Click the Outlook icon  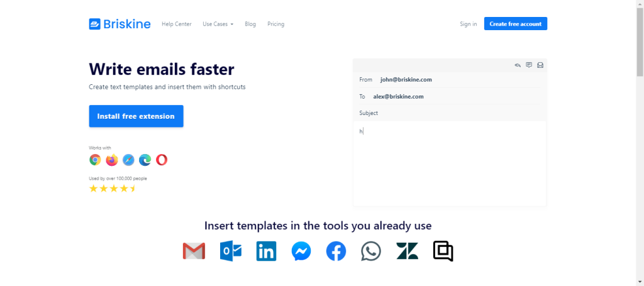click(x=231, y=251)
